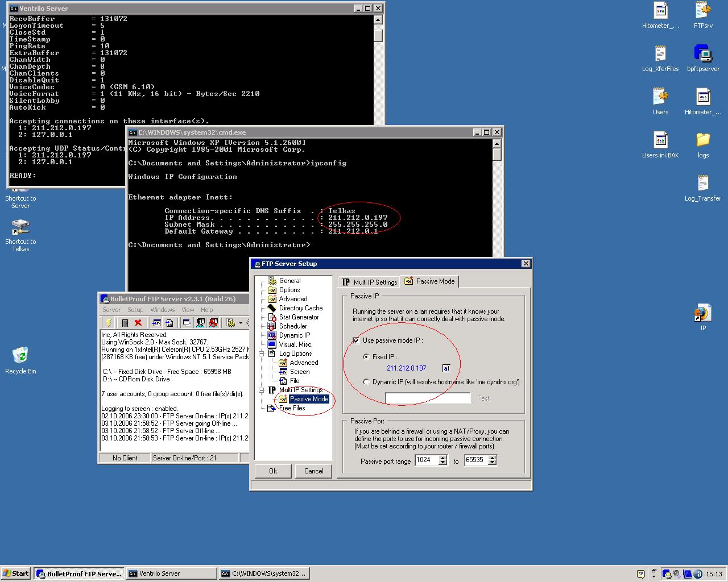
Task: Collapse the Log Options tree node
Action: [262, 354]
